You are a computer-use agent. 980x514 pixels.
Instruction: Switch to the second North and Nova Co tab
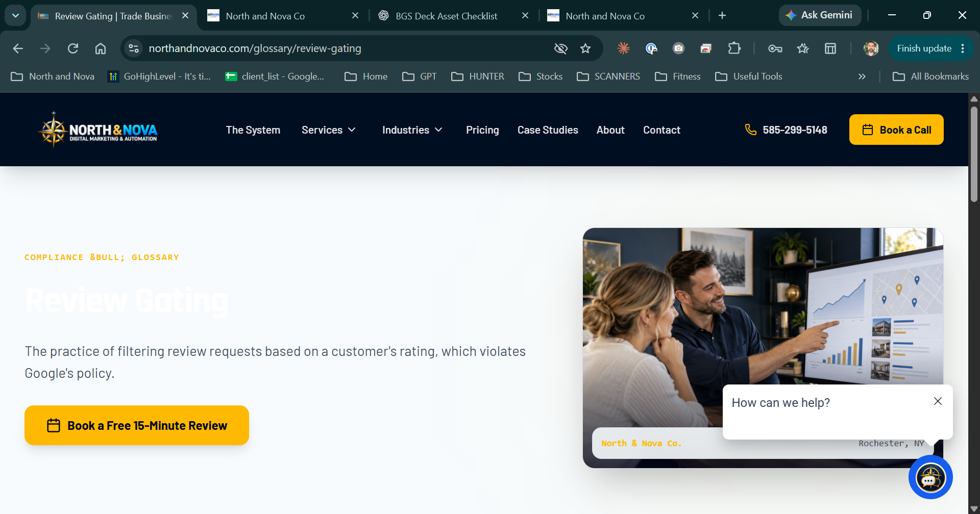pyautogui.click(x=605, y=16)
